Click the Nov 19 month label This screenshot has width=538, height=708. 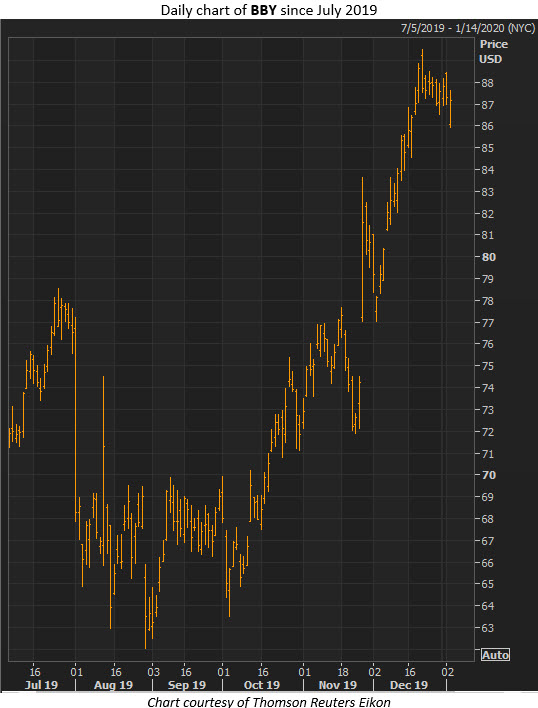pos(338,685)
